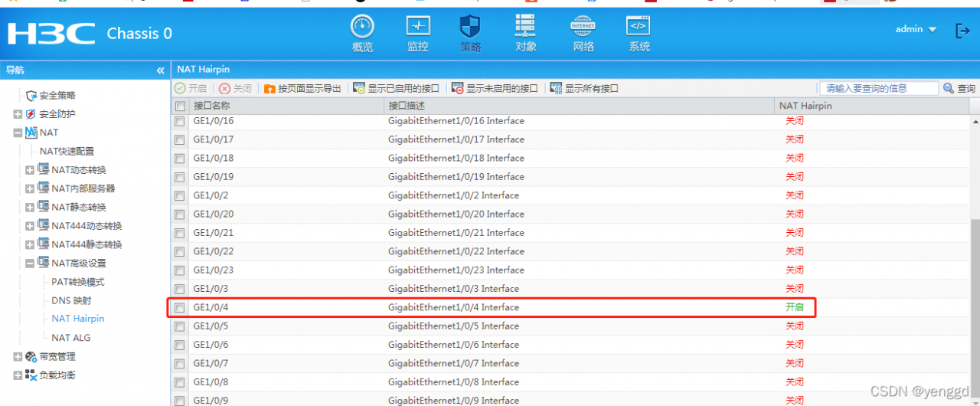Tick the checkbox for GE1/0/18

coord(180,159)
